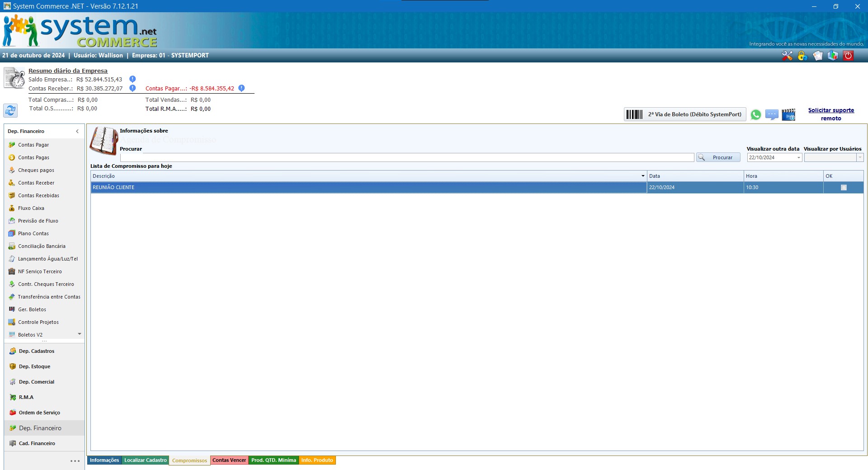Screen dimensions: 868x470
Task: Open the Descrição column filter arrow
Action: (x=643, y=176)
